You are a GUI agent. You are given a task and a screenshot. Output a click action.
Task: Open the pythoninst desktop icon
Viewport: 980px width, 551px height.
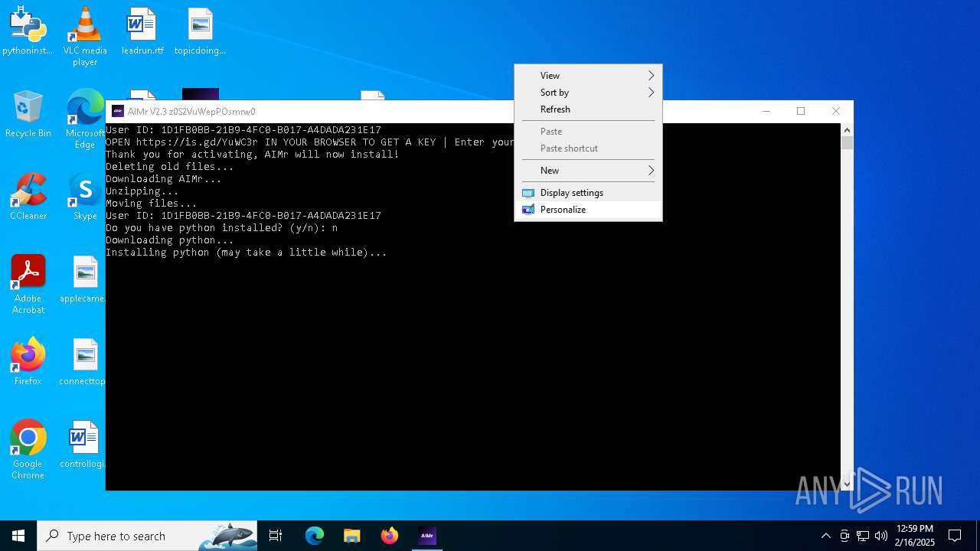28,31
